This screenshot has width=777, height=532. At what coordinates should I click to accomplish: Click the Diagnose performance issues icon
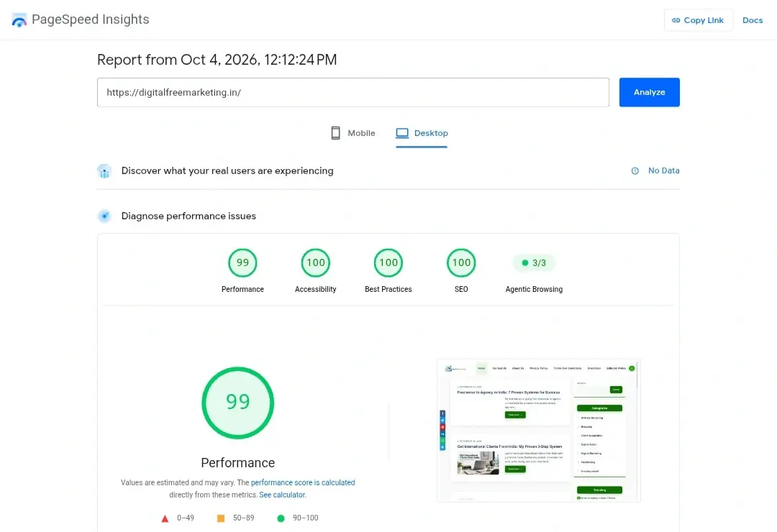point(104,216)
